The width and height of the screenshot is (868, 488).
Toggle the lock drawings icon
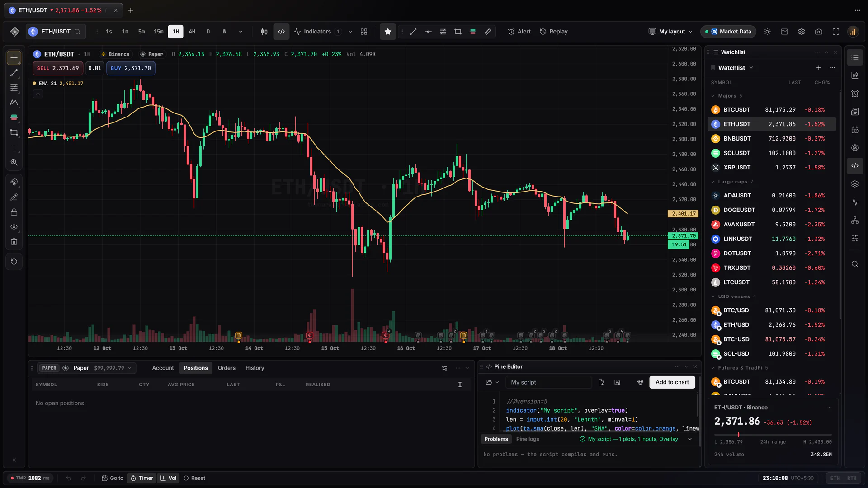(x=14, y=212)
